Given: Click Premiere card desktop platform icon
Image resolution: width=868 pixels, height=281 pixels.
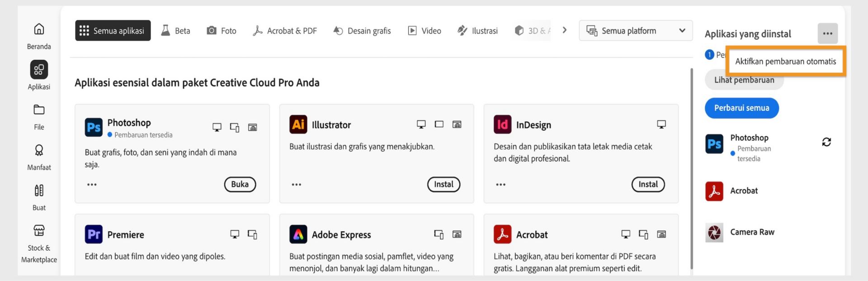Looking at the screenshot, I should pyautogui.click(x=235, y=234).
